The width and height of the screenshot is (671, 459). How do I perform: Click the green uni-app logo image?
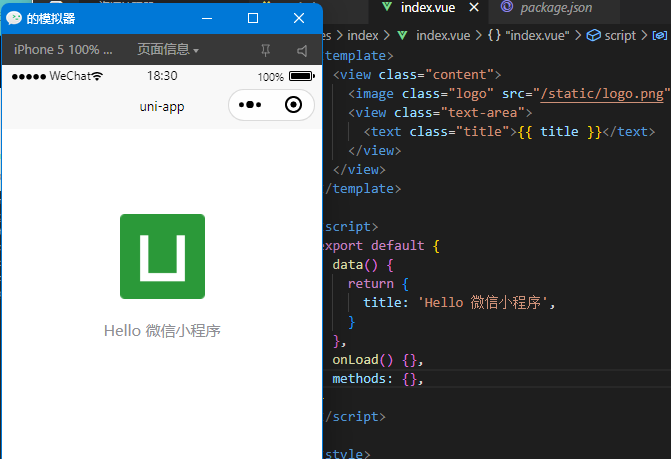(162, 256)
